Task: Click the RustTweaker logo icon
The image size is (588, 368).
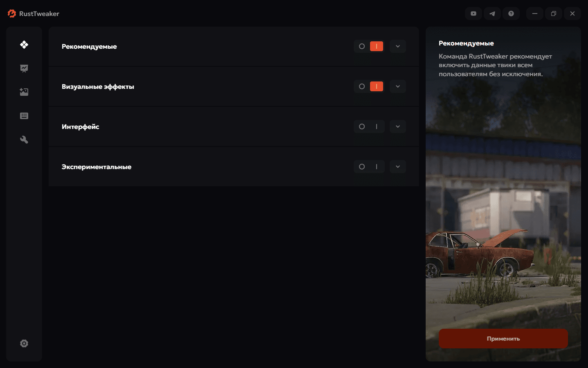Action: pyautogui.click(x=12, y=14)
